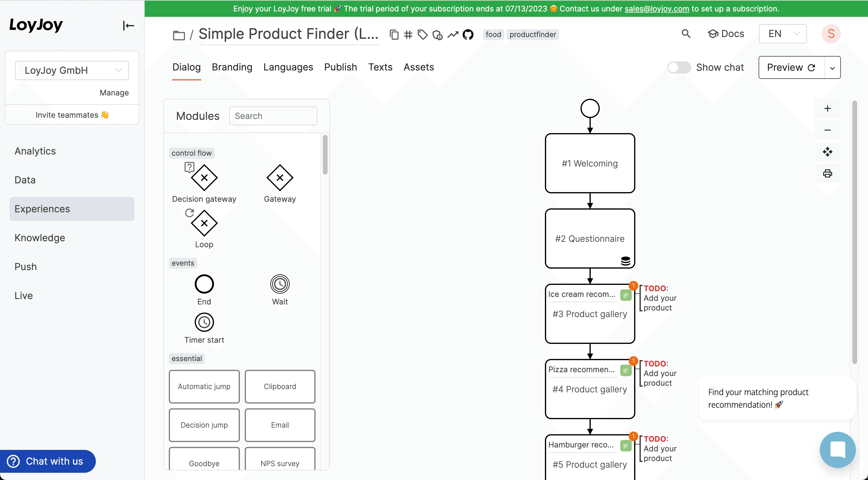Click the hash icon beside the title
The width and height of the screenshot is (868, 480).
pyautogui.click(x=408, y=34)
